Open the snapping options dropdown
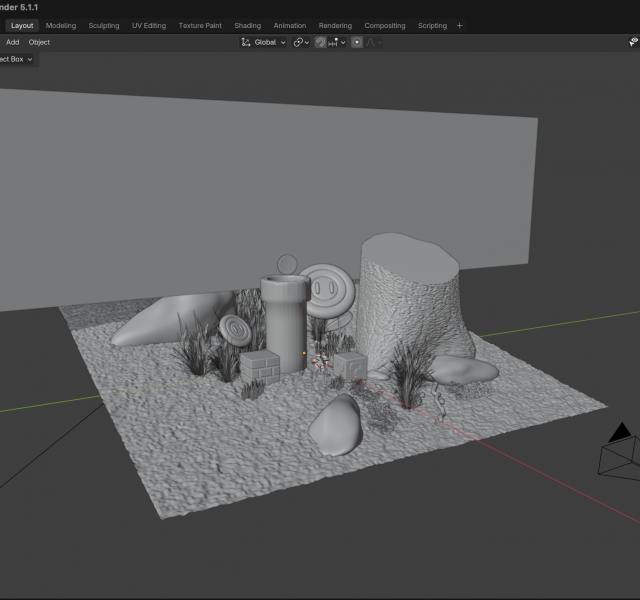 [x=337, y=42]
